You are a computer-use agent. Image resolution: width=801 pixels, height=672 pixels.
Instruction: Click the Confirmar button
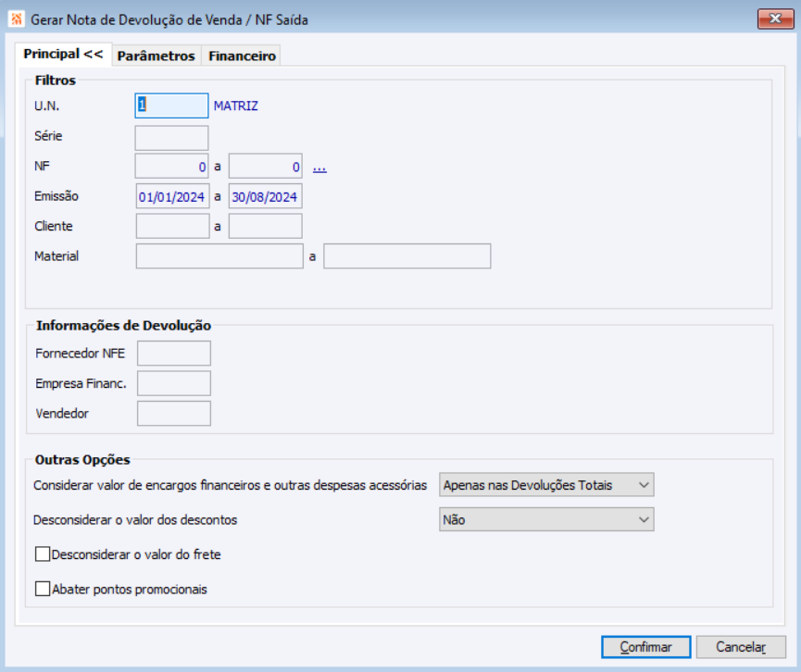646,647
